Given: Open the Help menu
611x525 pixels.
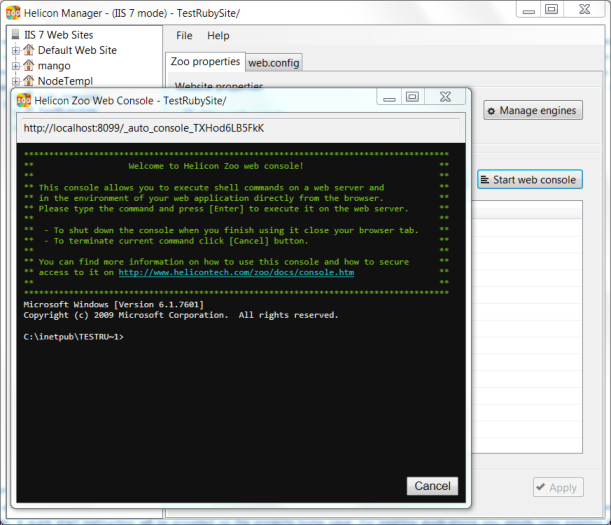Looking at the screenshot, I should tap(219, 35).
